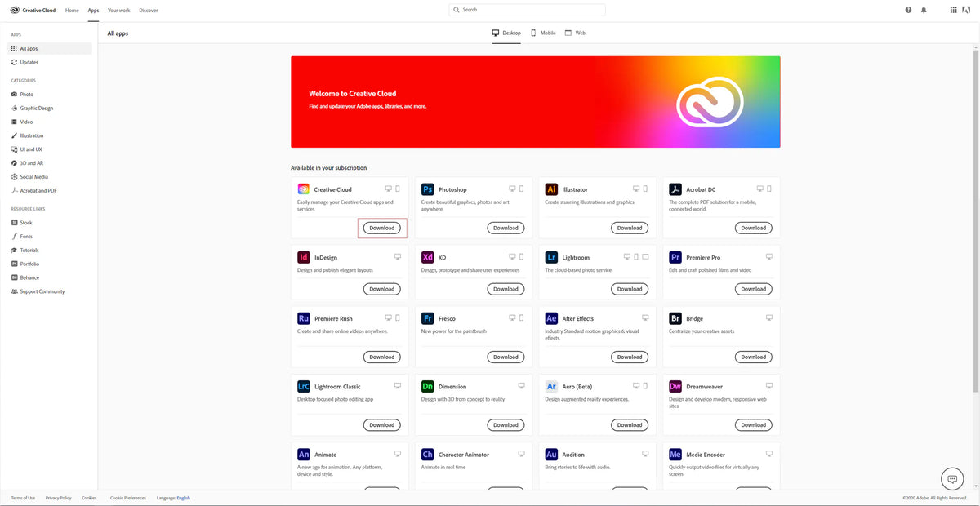Select the Premiere Pro Pr icon
This screenshot has height=506, width=980.
pos(675,257)
